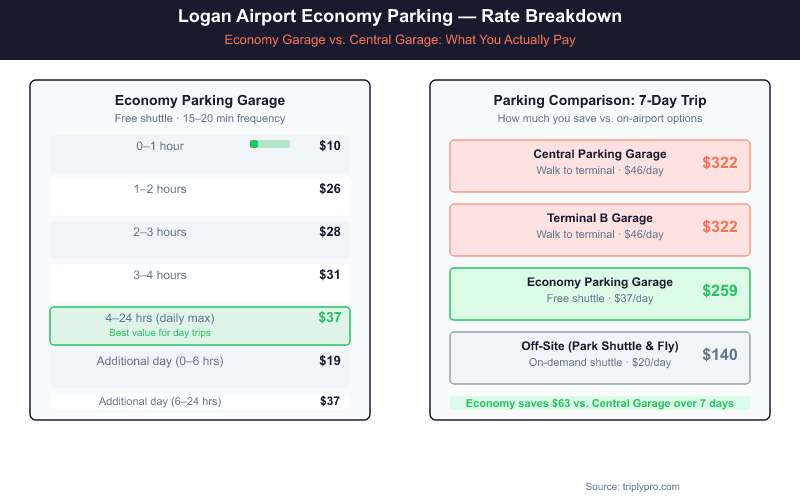The image size is (800, 500).
Task: Select the 1–2 hours $26 row
Action: coord(199,196)
